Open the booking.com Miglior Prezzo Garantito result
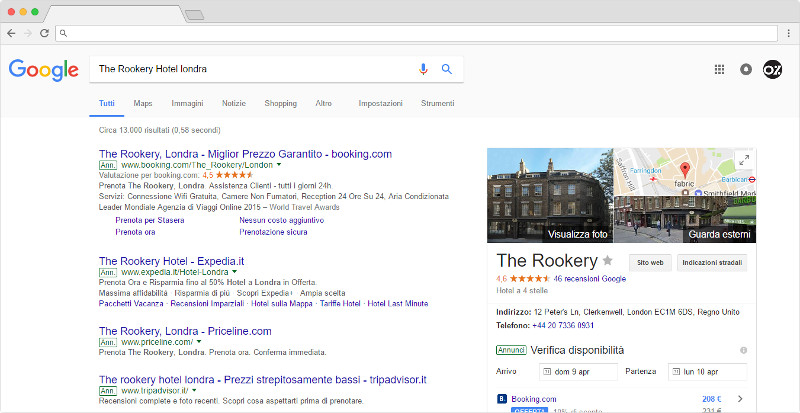The image size is (800, 413). pos(245,154)
